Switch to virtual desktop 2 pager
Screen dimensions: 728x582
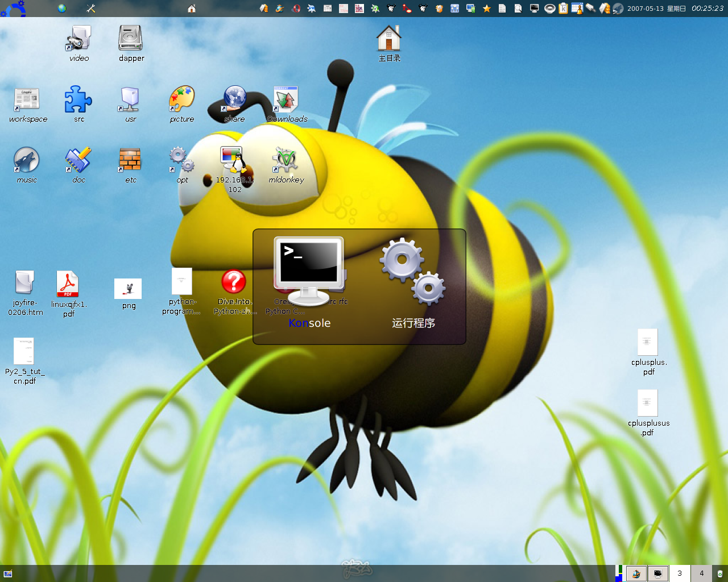click(x=658, y=573)
